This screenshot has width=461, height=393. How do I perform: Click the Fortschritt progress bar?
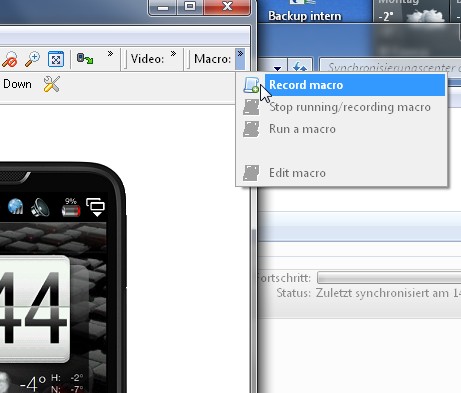pyautogui.click(x=389, y=277)
